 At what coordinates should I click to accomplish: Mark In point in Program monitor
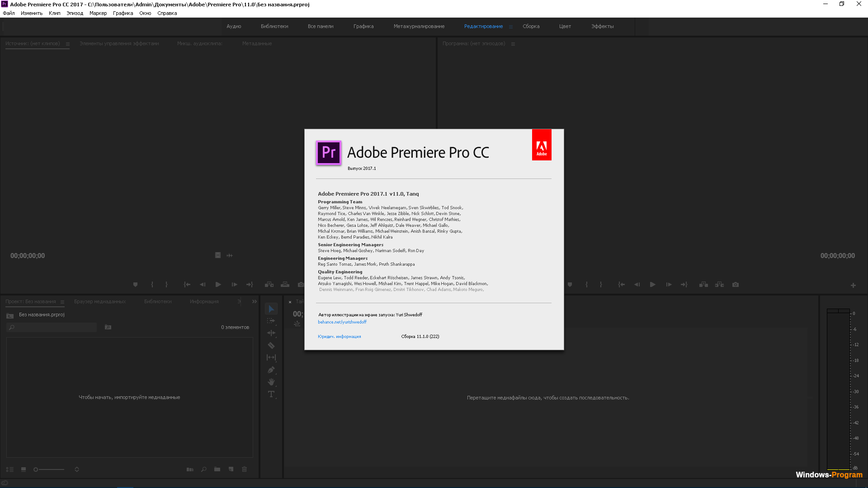point(587,285)
